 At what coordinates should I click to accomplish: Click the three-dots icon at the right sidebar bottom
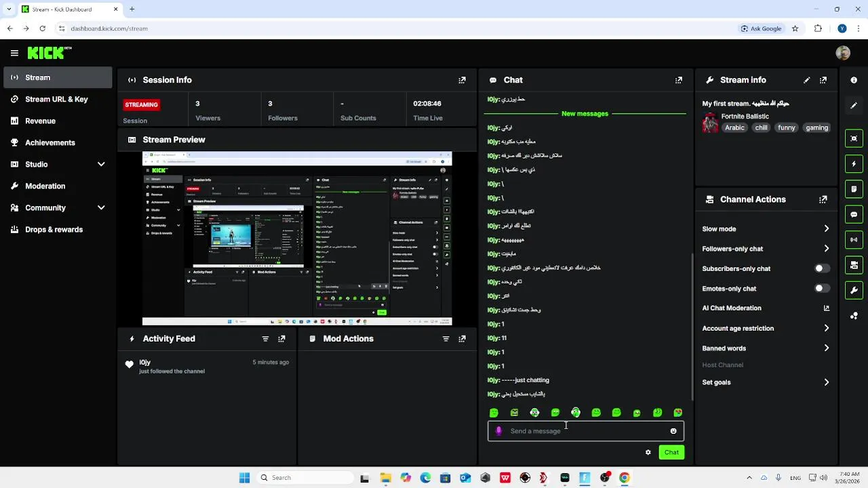point(854,316)
